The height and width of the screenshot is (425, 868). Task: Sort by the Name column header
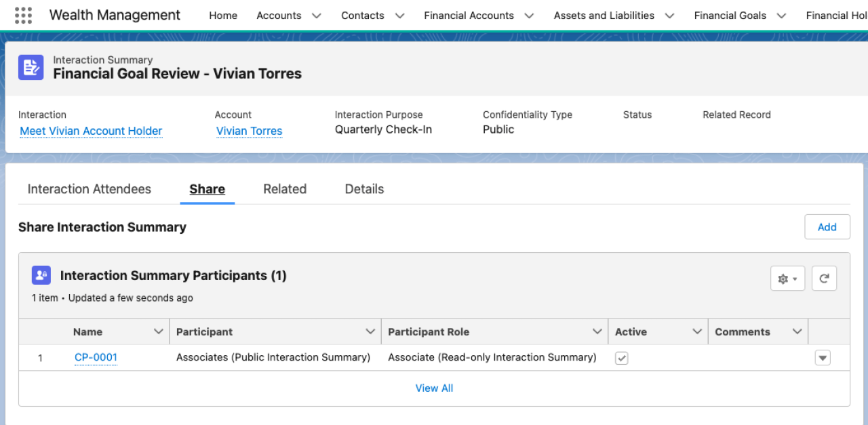click(x=88, y=331)
